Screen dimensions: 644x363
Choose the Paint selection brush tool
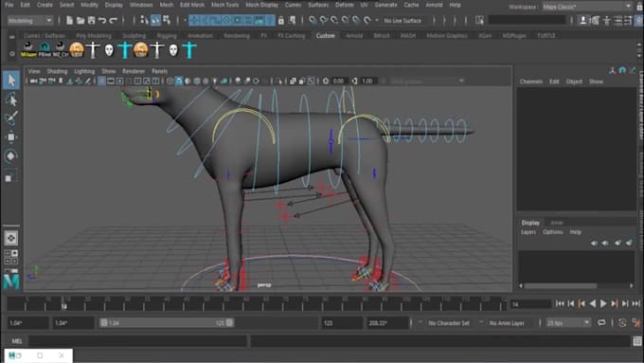coord(11,118)
